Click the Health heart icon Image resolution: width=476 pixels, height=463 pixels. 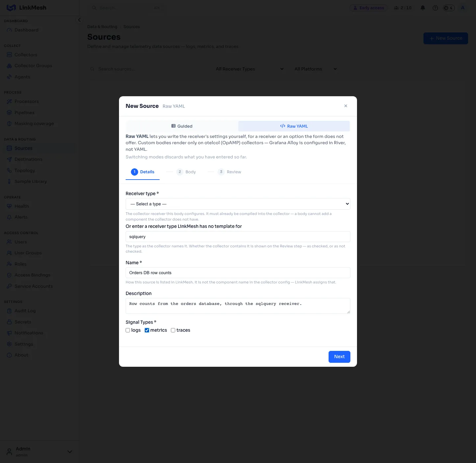pos(9,206)
